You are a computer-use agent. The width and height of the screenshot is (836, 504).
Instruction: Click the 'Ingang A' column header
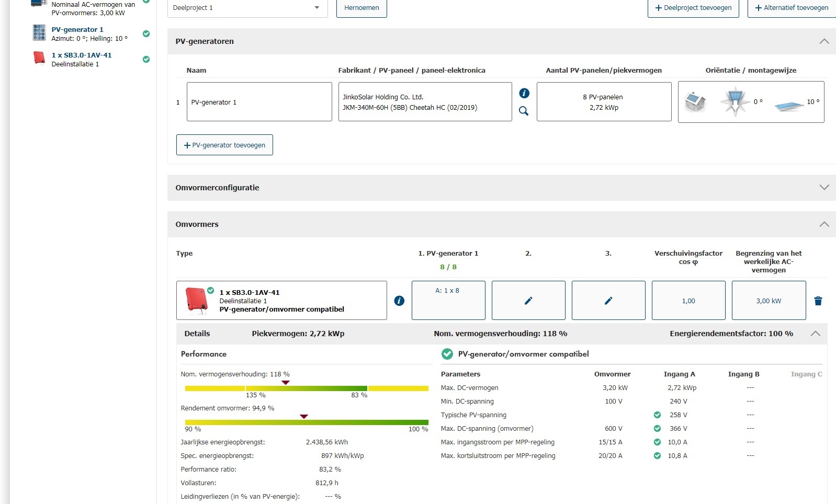(x=680, y=374)
